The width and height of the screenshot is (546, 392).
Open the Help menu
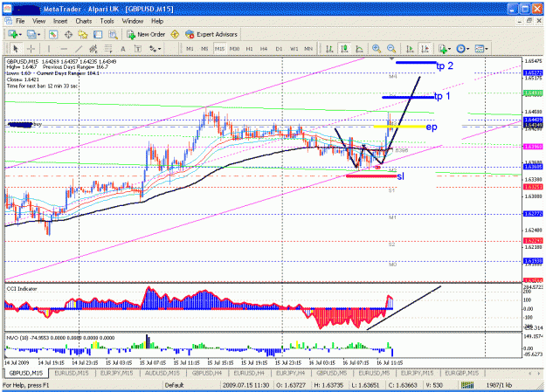[x=157, y=21]
